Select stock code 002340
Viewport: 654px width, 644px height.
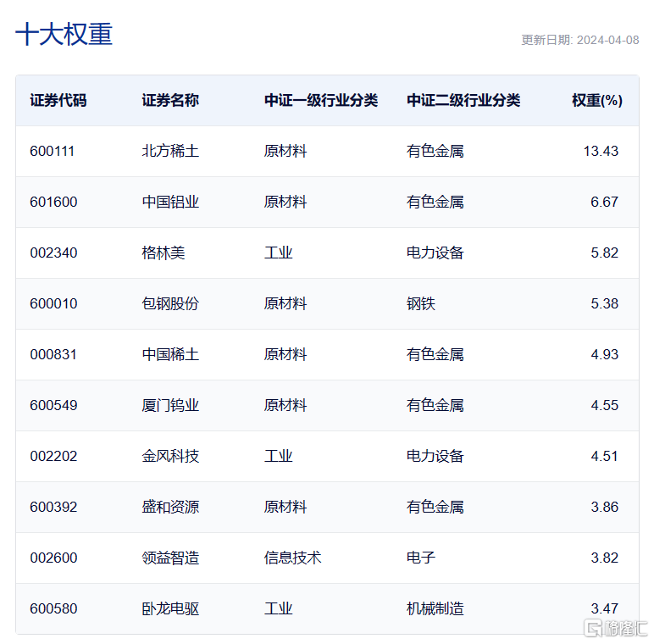[53, 253]
